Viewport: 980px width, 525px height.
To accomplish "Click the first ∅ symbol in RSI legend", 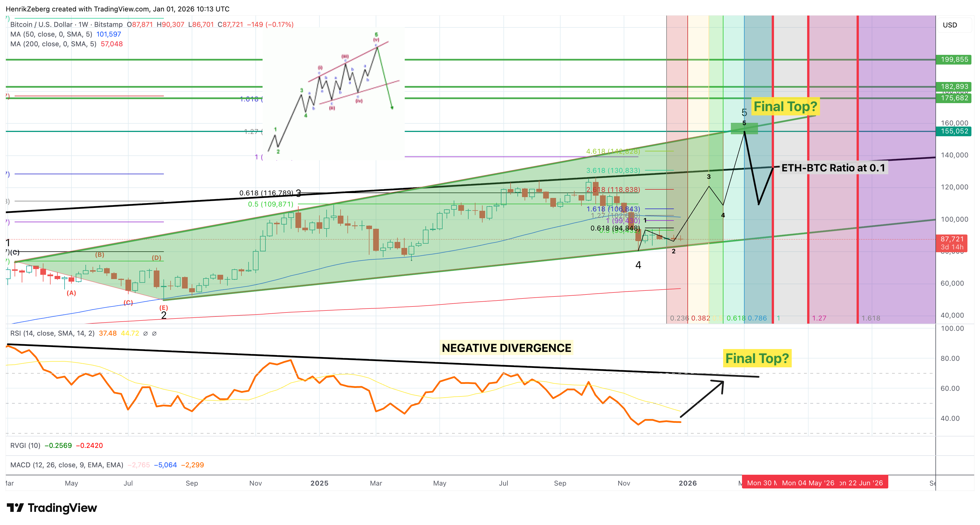I will [x=145, y=334].
